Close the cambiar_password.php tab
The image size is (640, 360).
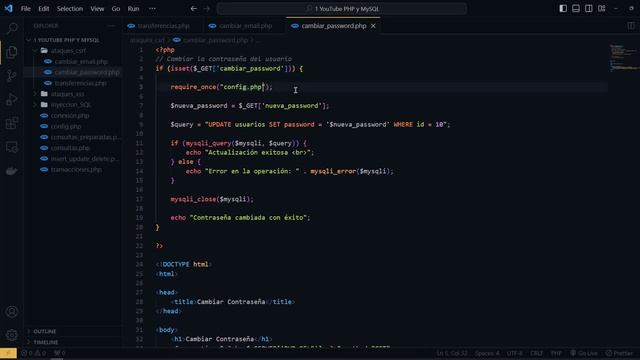(373, 26)
